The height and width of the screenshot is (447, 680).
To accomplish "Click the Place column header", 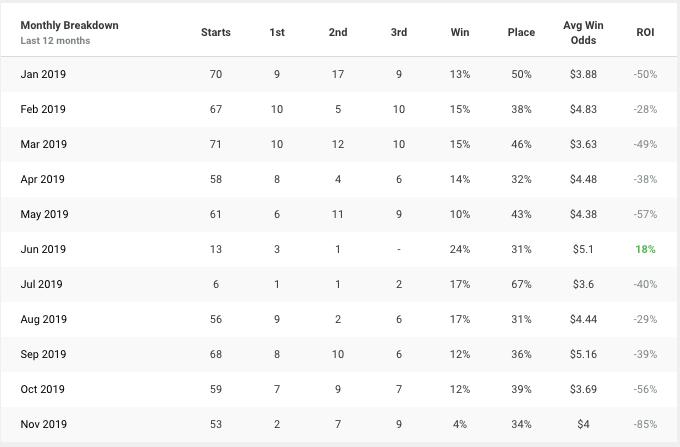I will click(521, 33).
